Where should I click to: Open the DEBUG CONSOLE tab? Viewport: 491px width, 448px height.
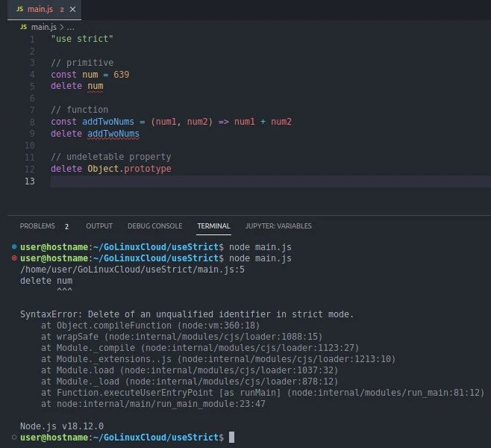155,226
